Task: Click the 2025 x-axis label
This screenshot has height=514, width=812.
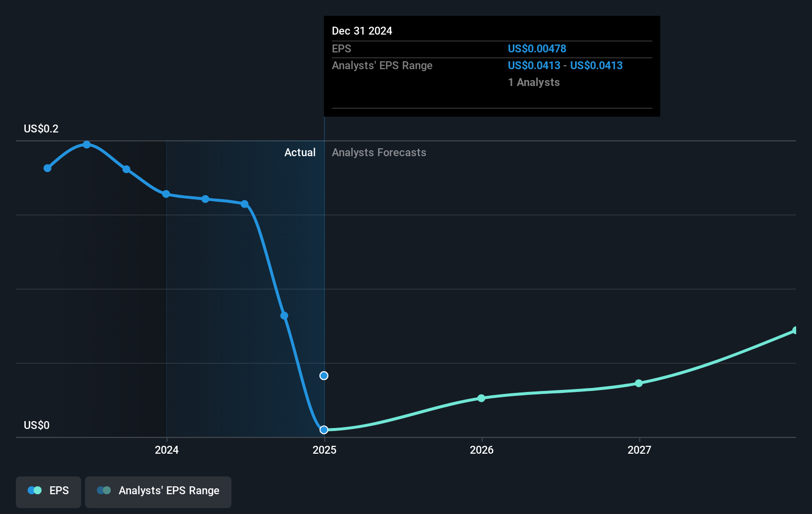Action: click(x=324, y=450)
